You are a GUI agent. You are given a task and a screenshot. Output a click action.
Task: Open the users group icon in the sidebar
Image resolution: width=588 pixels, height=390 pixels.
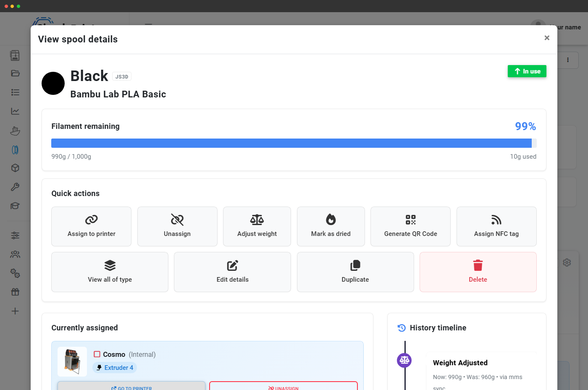[15, 254]
